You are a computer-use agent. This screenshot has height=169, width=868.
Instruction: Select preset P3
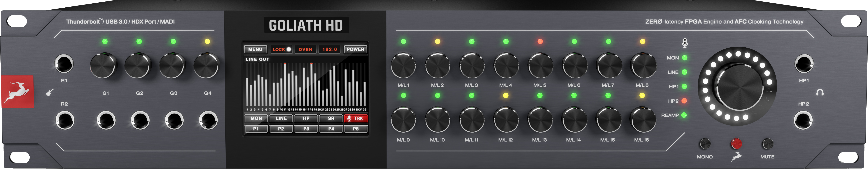306,129
